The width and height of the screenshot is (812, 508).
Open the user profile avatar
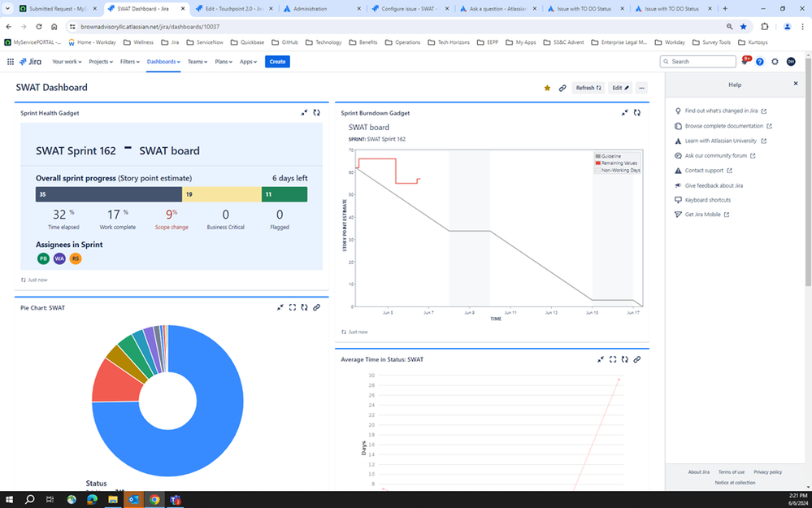[x=791, y=62]
